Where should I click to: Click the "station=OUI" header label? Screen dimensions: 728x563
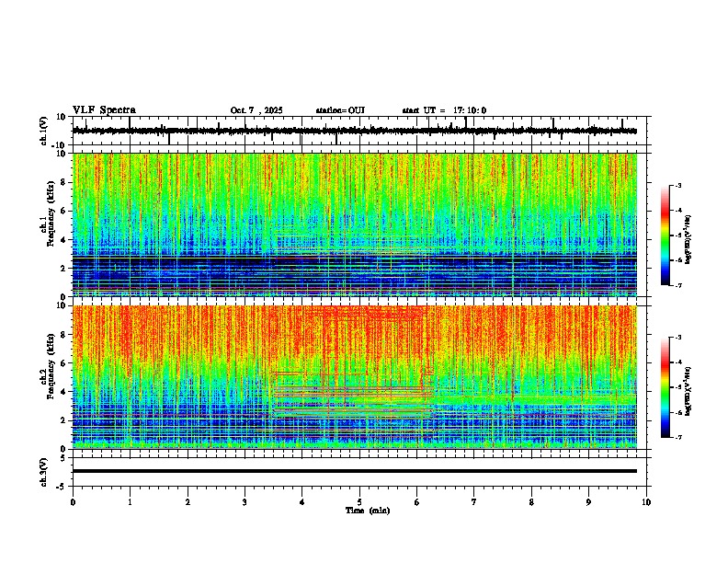(340, 110)
